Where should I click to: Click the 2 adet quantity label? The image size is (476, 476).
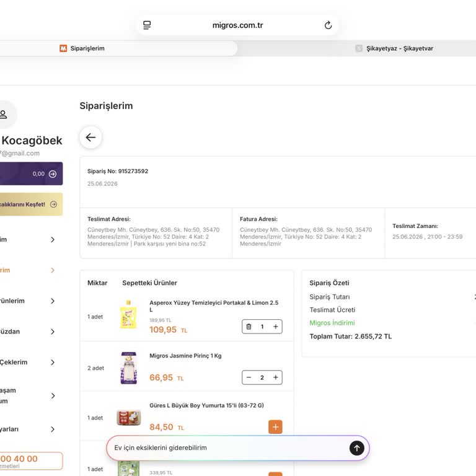point(95,368)
